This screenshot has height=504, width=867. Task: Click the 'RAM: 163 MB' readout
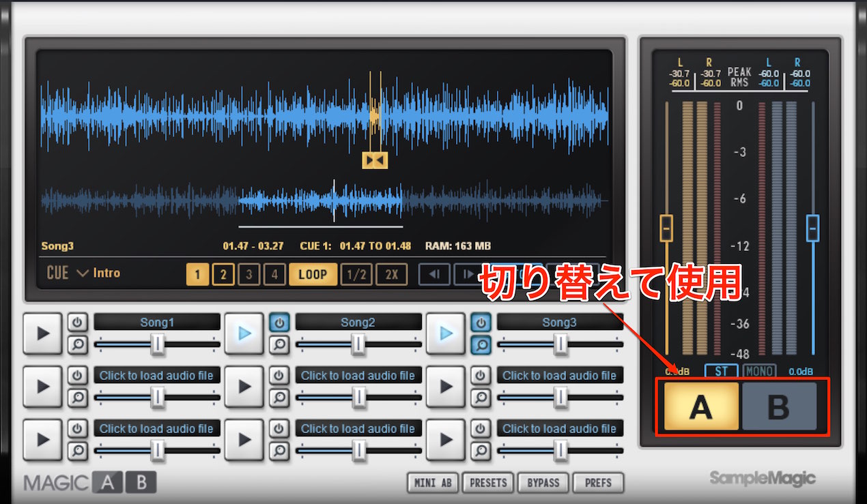tap(458, 246)
